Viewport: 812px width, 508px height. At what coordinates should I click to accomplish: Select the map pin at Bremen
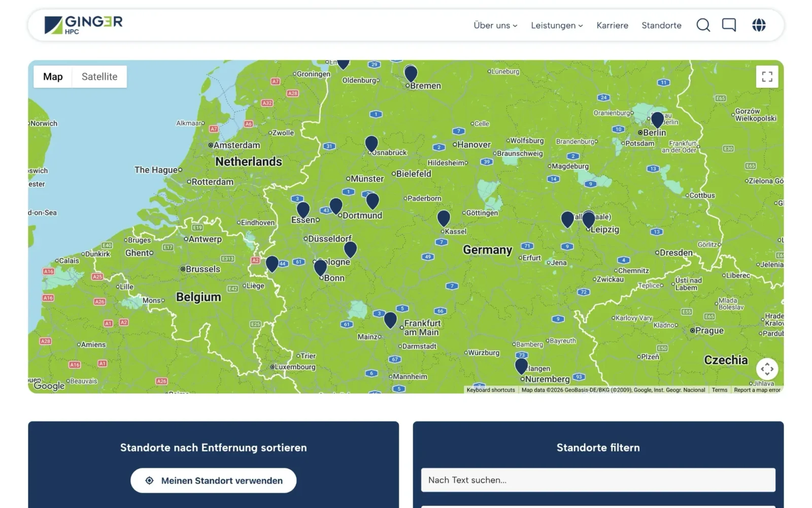click(x=411, y=74)
